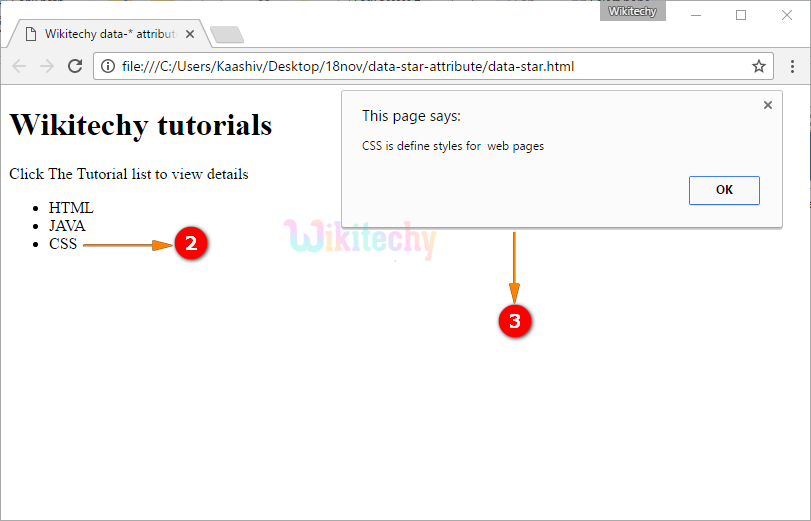
Task: Open a new tab using the blank tab button
Action: pos(227,35)
